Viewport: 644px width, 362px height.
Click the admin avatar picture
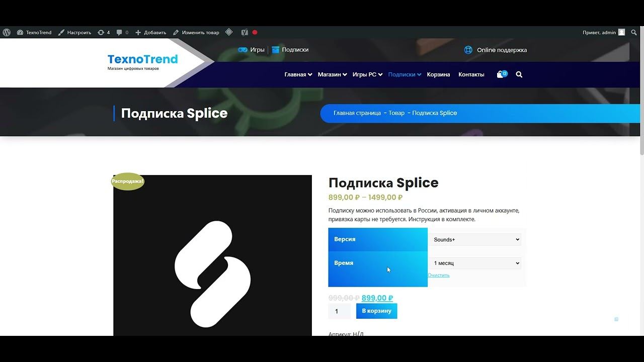pyautogui.click(x=621, y=32)
